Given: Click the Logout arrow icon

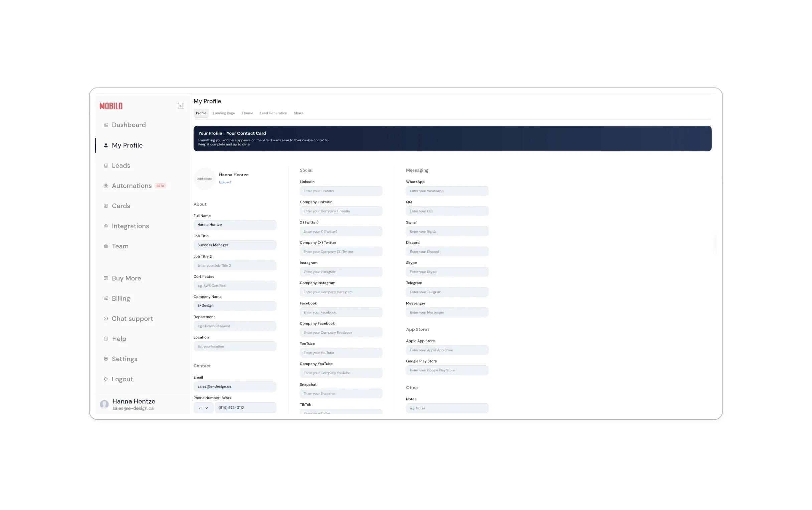Looking at the screenshot, I should 106,379.
